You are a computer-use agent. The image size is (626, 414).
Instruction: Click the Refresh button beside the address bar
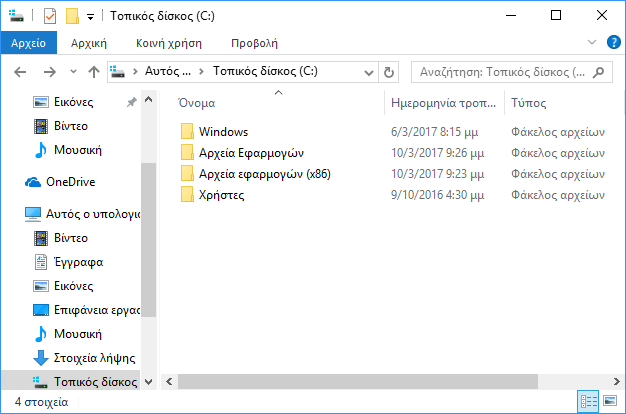tap(388, 72)
